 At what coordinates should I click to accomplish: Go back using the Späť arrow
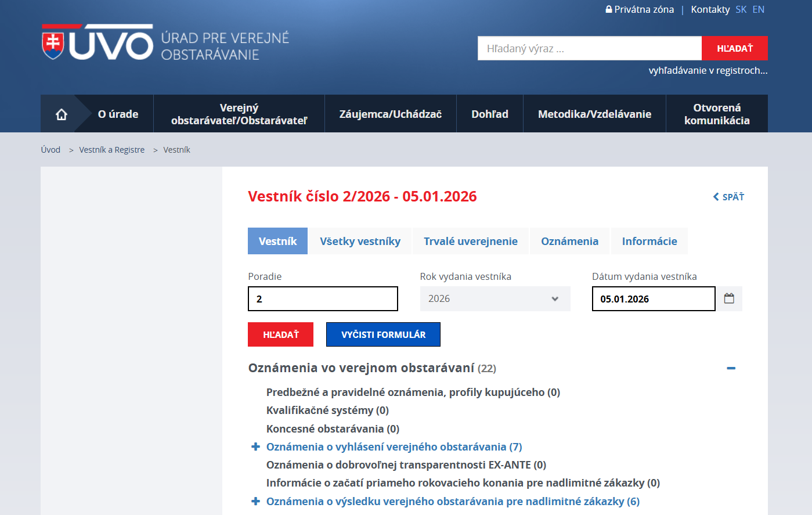click(728, 197)
